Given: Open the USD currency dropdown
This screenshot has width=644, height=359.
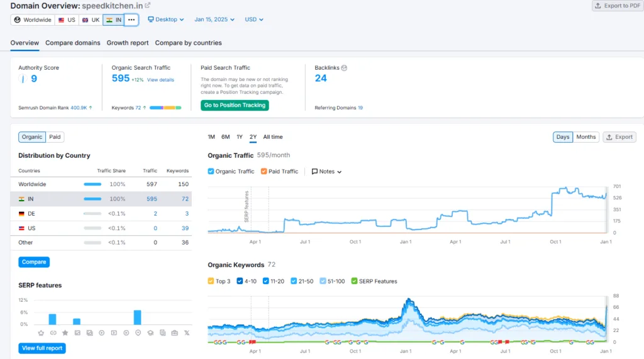Looking at the screenshot, I should 254,19.
